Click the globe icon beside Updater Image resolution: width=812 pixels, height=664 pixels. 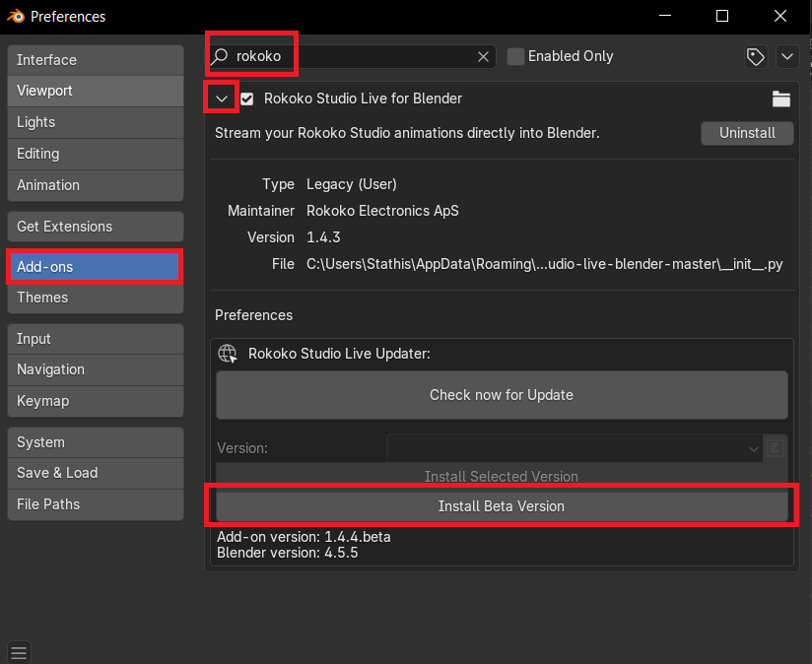pos(229,354)
